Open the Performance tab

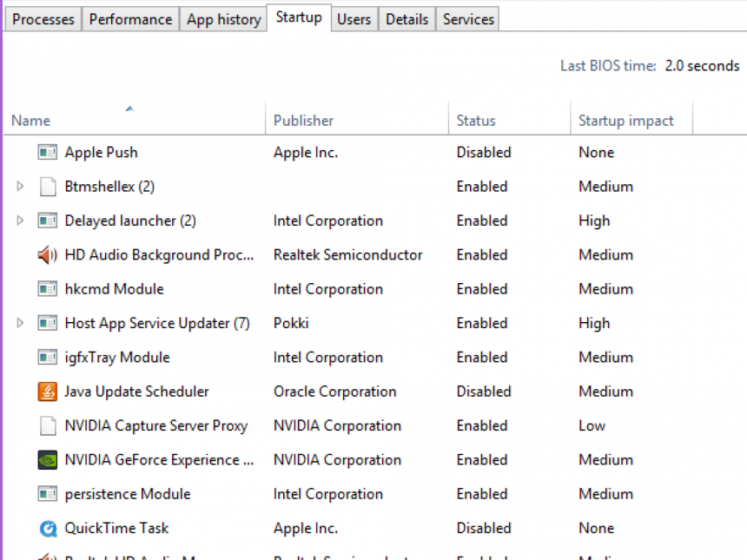pyautogui.click(x=130, y=19)
